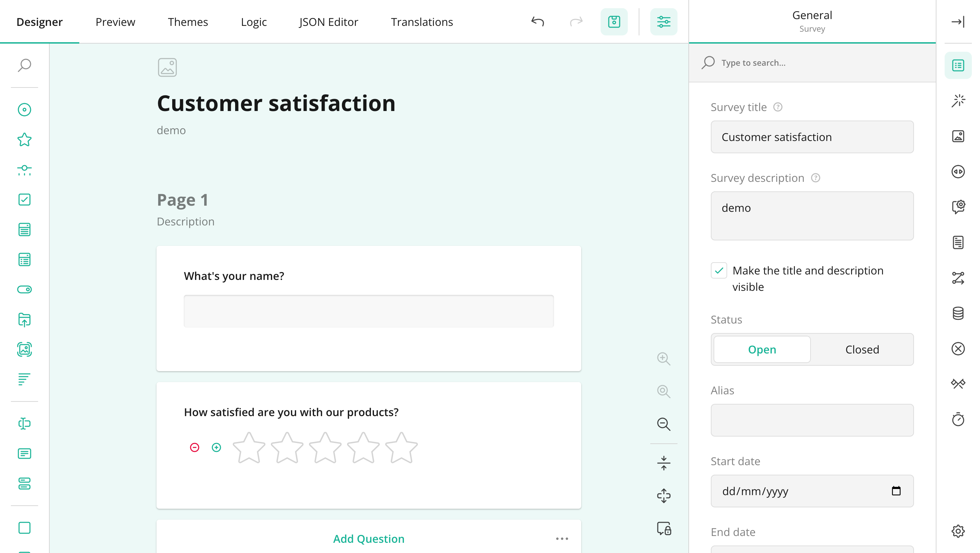The image size is (980, 553).
Task: Switch to the Preview tab
Action: tap(115, 22)
